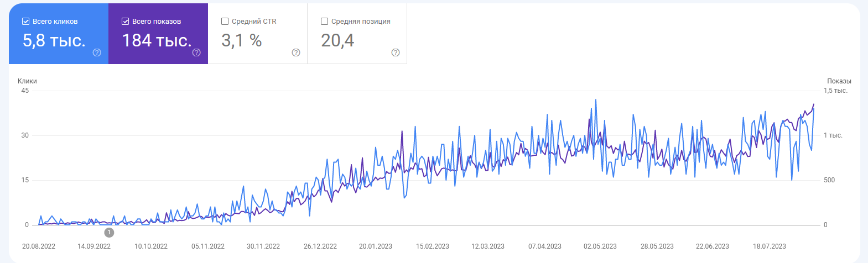The image size is (868, 263).
Task: Click the Клики axis title
Action: (x=27, y=81)
